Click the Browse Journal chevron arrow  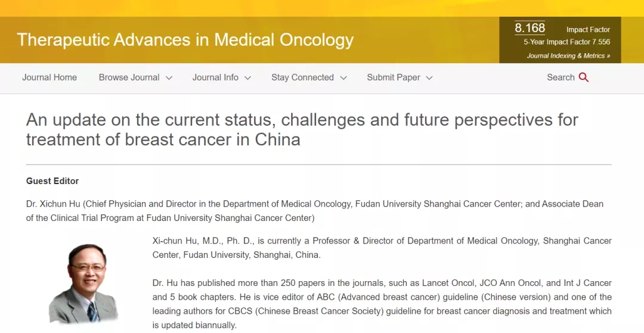169,78
